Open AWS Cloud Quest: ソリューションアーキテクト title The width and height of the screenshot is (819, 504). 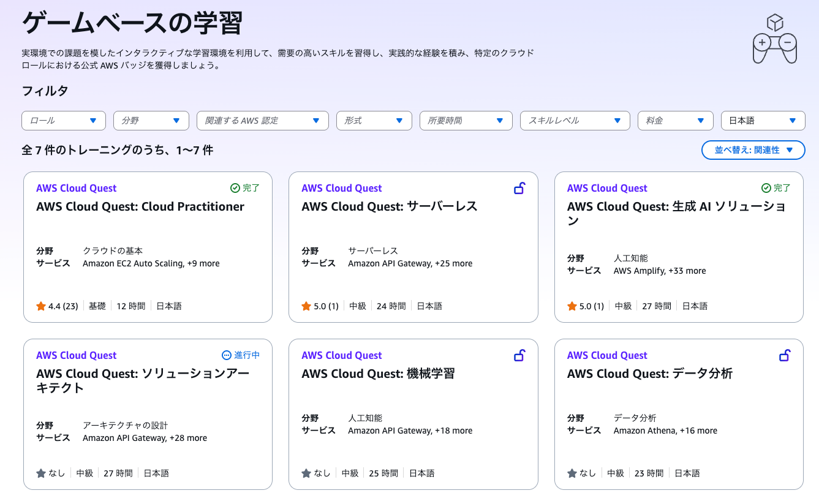tap(143, 381)
